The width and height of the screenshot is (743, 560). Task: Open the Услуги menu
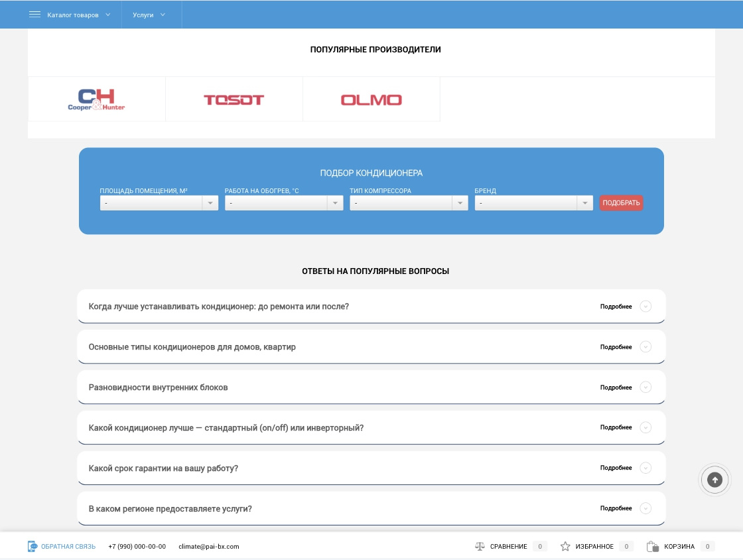click(x=143, y=15)
